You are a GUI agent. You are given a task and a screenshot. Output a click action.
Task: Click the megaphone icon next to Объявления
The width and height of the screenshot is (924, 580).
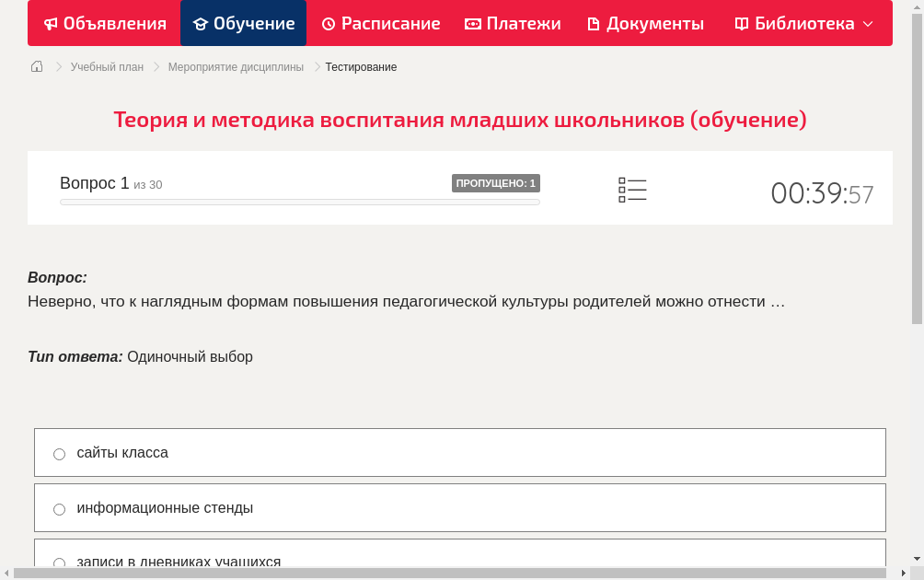[51, 23]
